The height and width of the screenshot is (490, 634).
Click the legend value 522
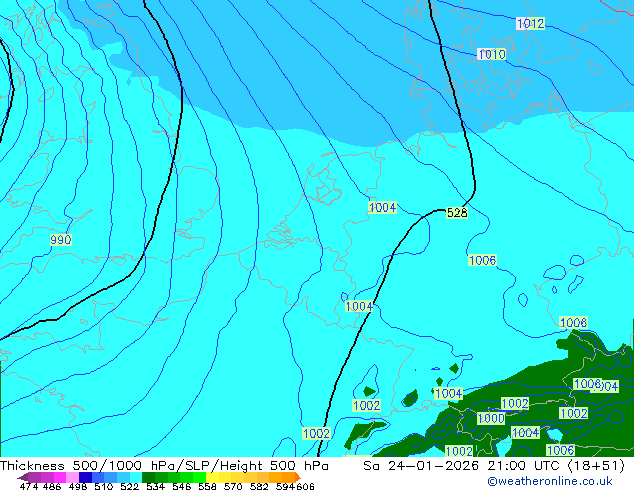(x=129, y=486)
